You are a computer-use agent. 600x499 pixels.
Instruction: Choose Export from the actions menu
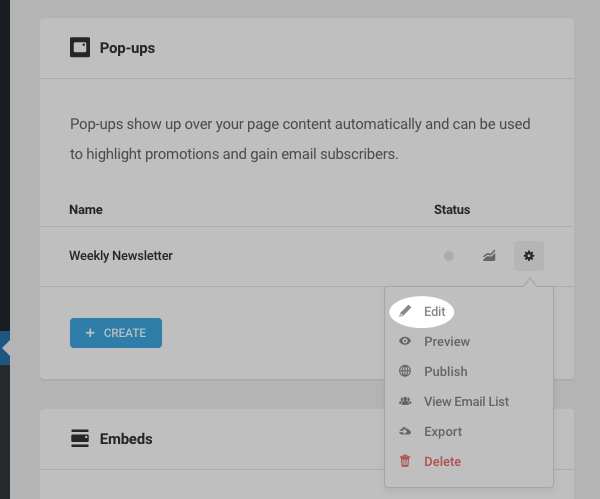[x=443, y=431]
